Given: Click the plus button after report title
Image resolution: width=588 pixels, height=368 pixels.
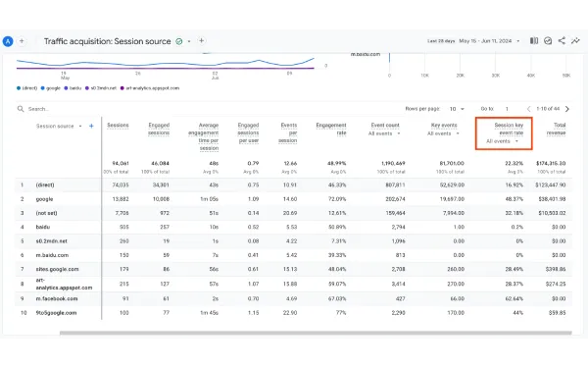Looking at the screenshot, I should tap(201, 40).
